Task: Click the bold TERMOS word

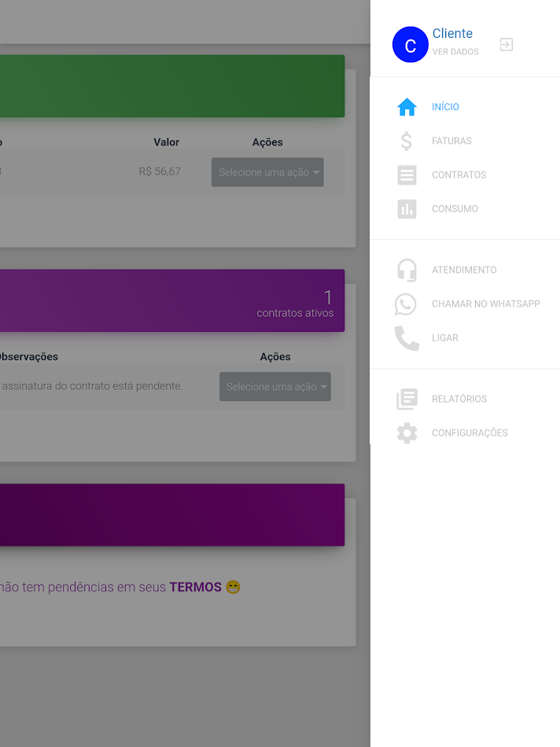Action: tap(195, 587)
